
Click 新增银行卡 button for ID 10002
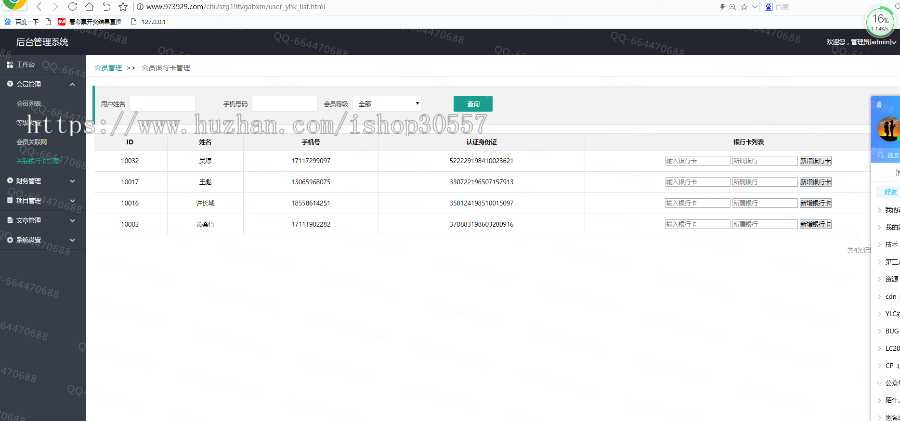[816, 224]
